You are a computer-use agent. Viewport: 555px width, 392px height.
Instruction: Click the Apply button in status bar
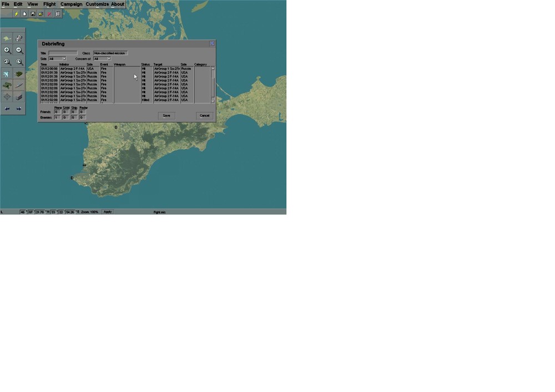coord(108,212)
